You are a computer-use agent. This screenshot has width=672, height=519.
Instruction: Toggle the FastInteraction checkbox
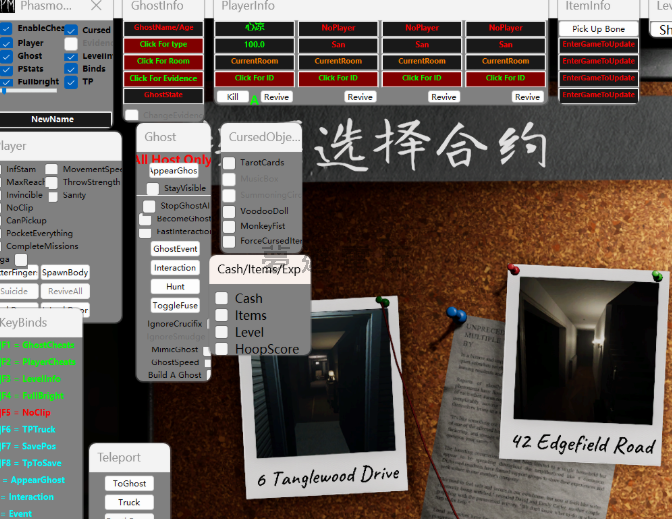pyautogui.click(x=145, y=233)
